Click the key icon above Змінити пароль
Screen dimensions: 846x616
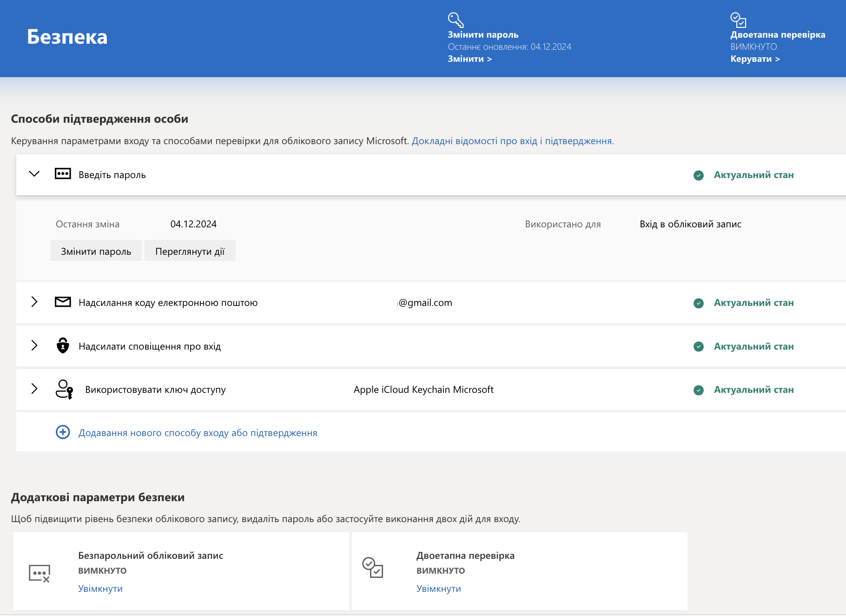pyautogui.click(x=456, y=20)
